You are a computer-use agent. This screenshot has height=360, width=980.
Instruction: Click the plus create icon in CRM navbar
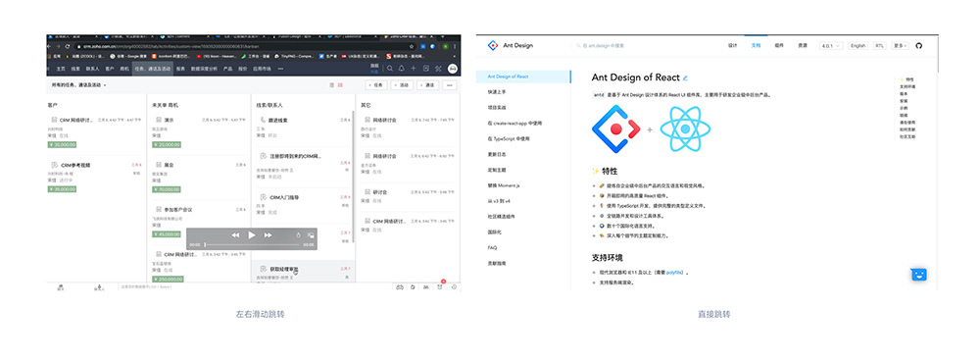pos(414,69)
